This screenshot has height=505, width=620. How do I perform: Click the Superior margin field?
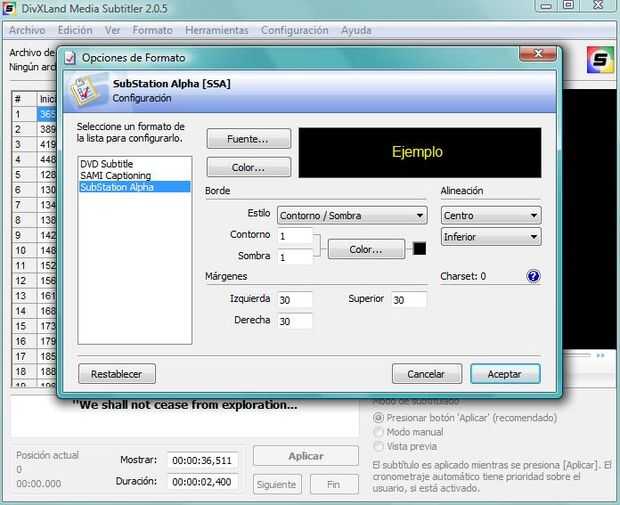[409, 300]
